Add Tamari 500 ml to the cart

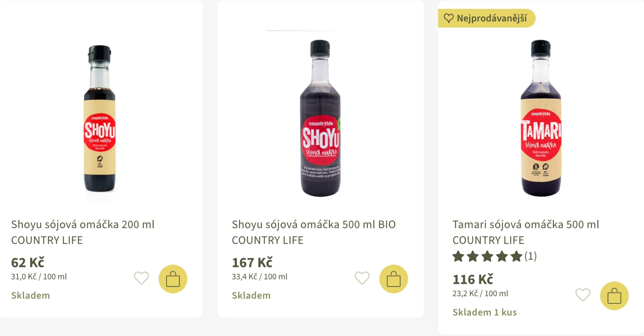tap(614, 296)
